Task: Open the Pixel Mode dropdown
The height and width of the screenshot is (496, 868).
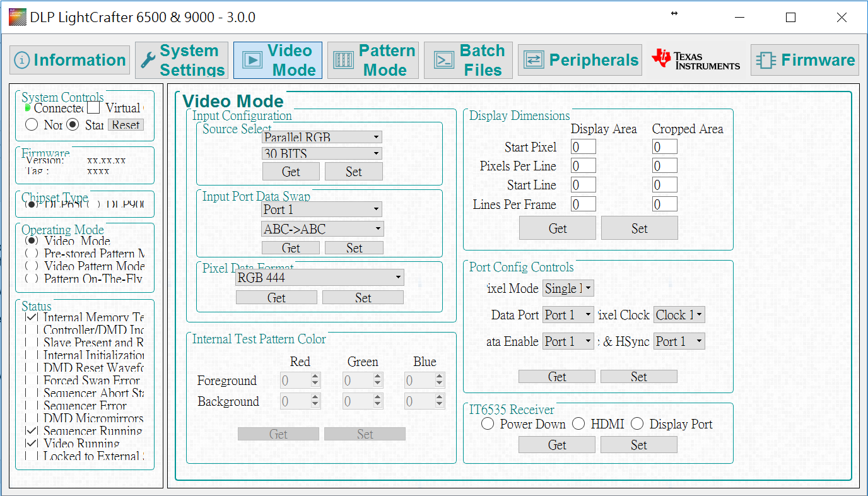Action: coord(568,288)
